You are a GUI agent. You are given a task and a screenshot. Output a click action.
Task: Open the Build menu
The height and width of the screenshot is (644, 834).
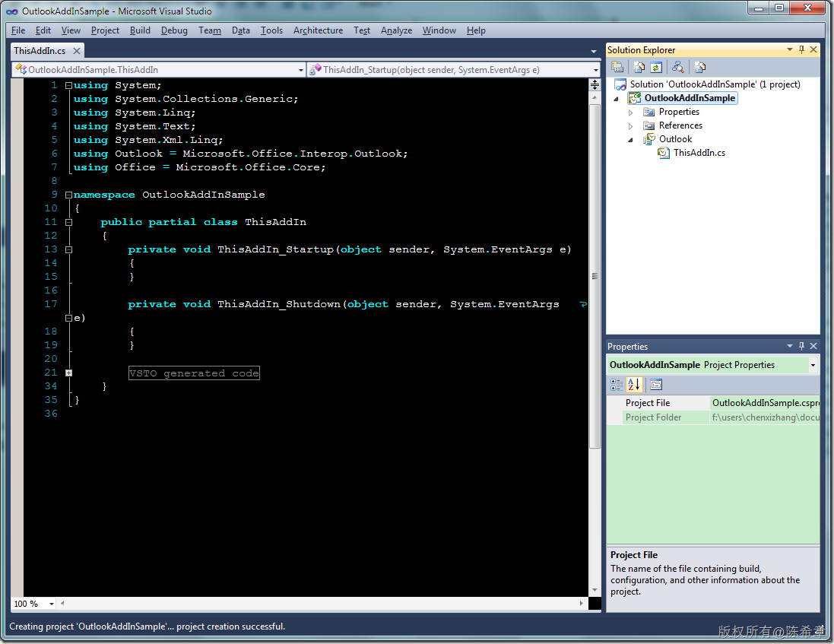[140, 30]
